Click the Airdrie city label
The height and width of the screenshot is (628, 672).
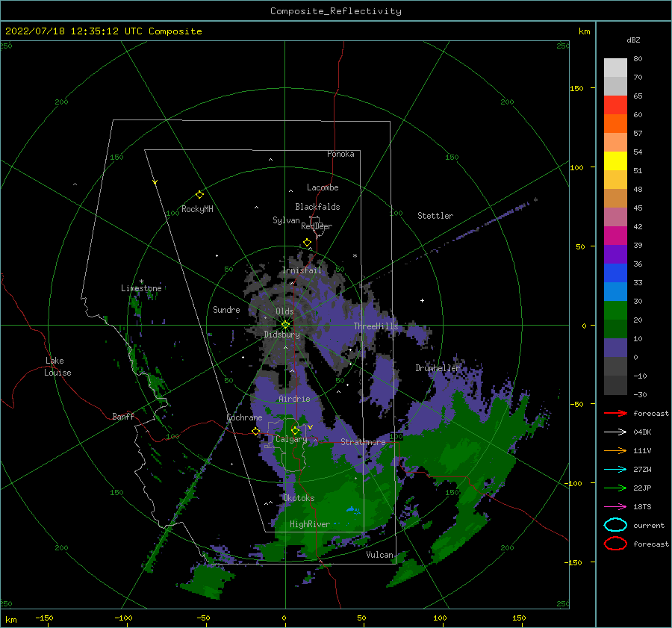click(294, 399)
